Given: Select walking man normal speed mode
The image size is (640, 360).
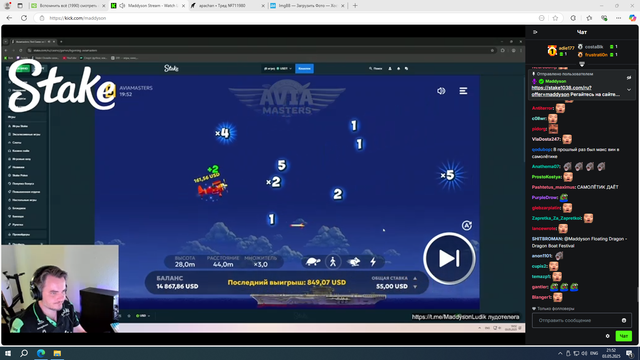Looking at the screenshot, I should point(333,262).
